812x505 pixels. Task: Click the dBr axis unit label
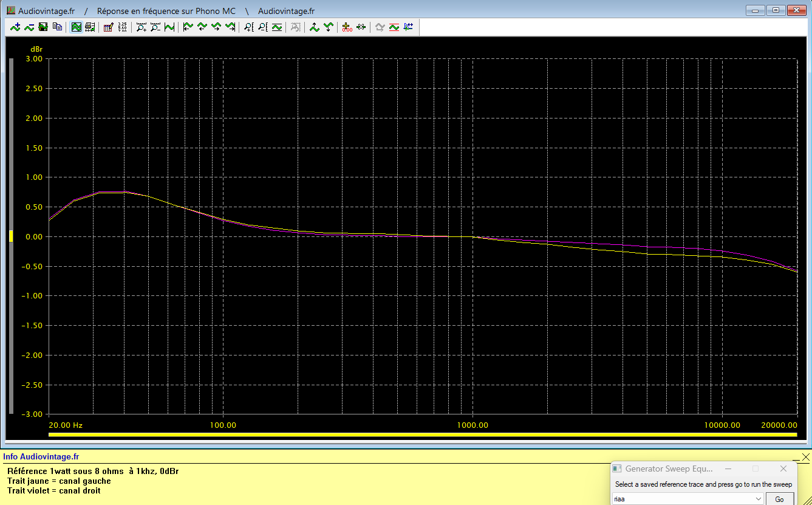[x=36, y=49]
